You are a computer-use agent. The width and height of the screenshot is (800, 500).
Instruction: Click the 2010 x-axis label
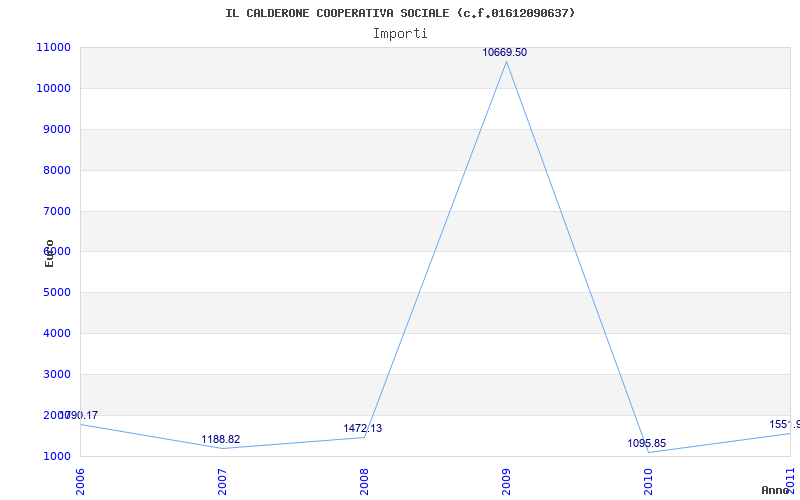click(648, 483)
